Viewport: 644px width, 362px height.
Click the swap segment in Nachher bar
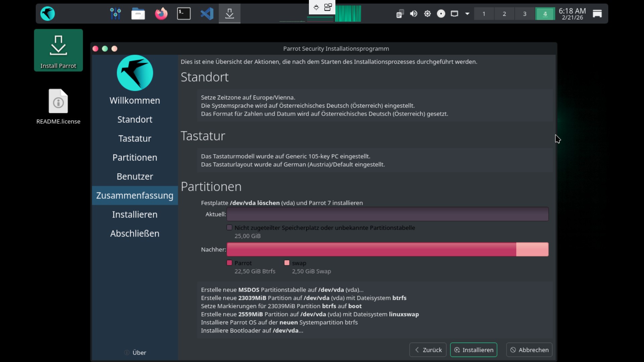[532, 249]
